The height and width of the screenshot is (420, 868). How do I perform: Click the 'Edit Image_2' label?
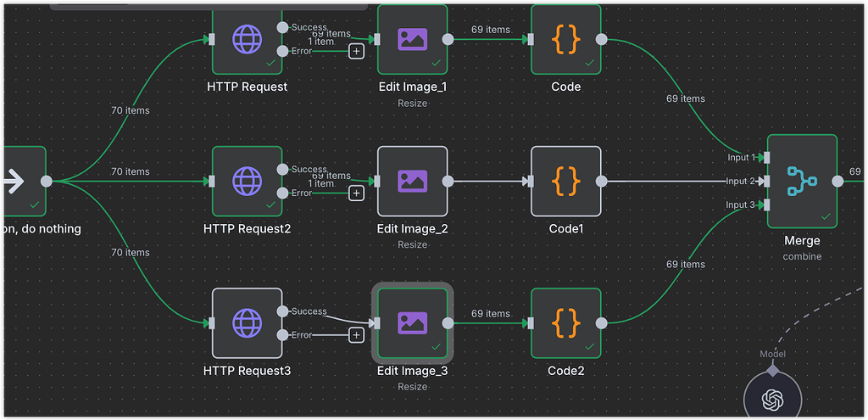pyautogui.click(x=413, y=229)
